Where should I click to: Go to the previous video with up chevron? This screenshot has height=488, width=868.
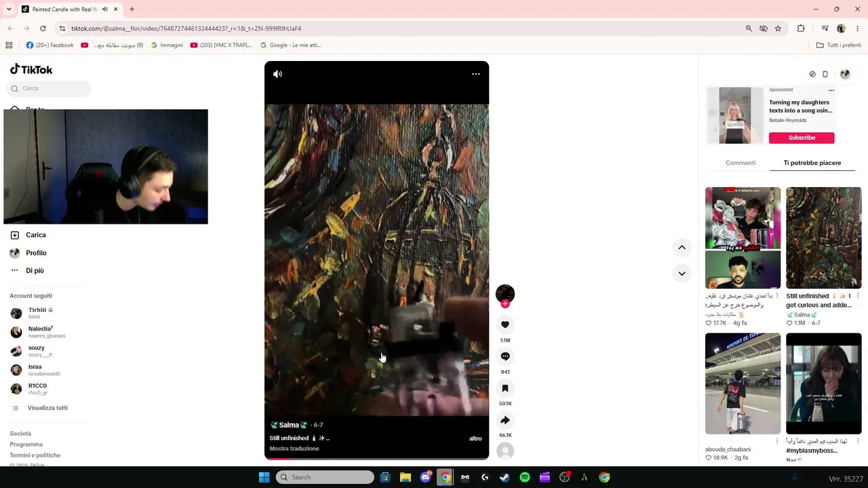coord(682,247)
